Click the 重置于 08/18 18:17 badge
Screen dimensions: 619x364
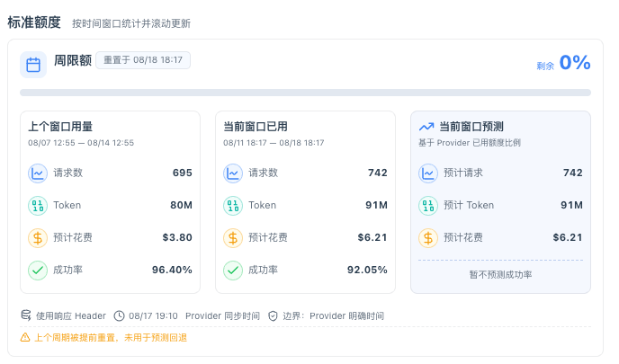pyautogui.click(x=143, y=60)
